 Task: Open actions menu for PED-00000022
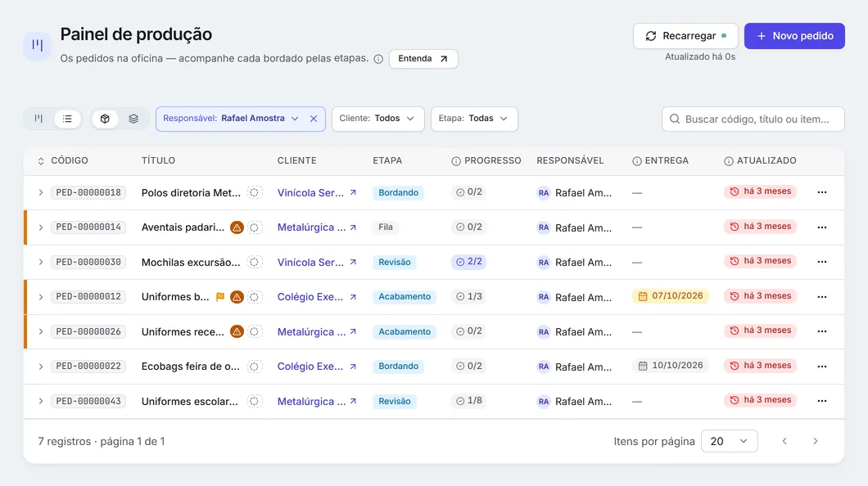[822, 366]
